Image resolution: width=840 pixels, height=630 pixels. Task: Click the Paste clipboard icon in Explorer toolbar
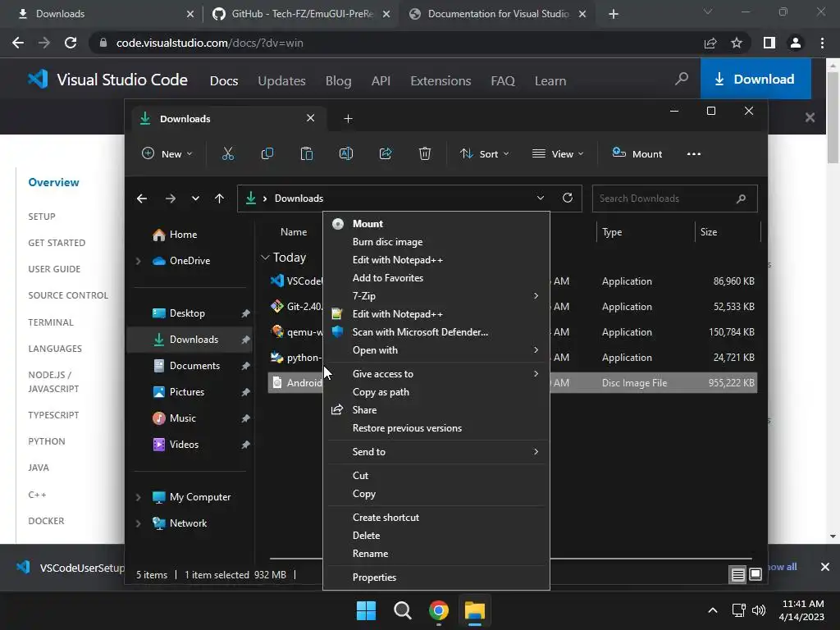point(307,153)
